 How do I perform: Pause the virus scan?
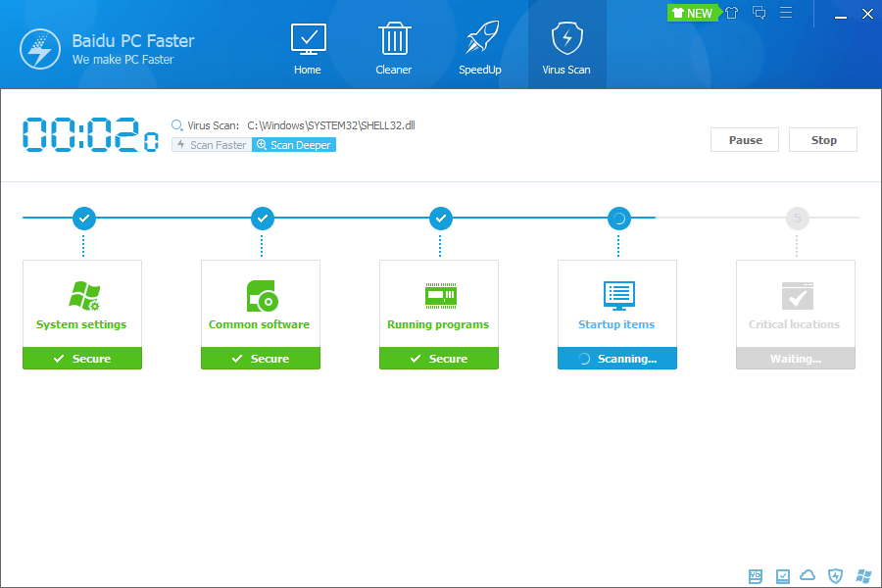tap(745, 139)
